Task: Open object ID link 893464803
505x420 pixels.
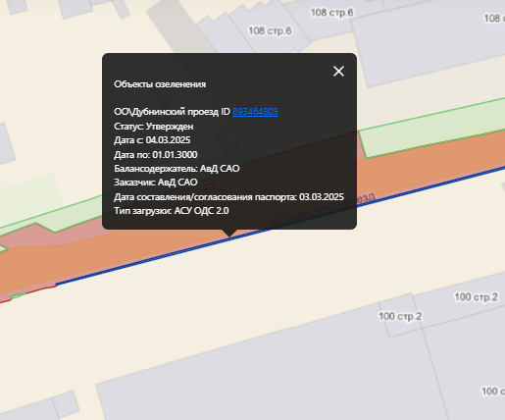Action: (x=255, y=112)
